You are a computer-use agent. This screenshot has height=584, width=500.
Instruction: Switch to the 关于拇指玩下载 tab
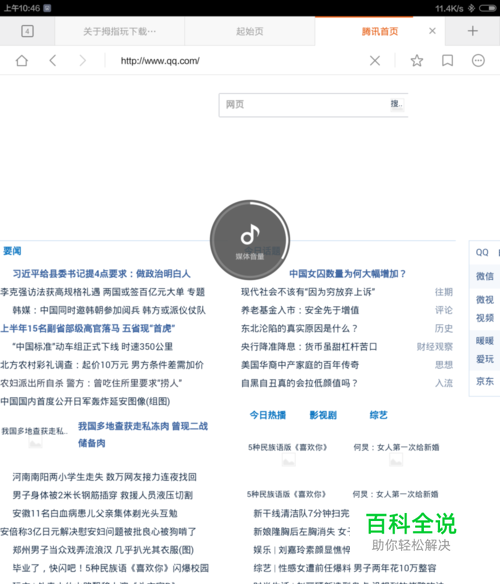120,31
